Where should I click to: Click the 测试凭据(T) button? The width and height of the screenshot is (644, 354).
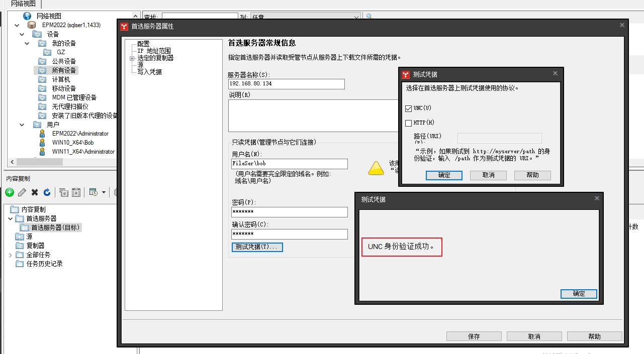[257, 247]
